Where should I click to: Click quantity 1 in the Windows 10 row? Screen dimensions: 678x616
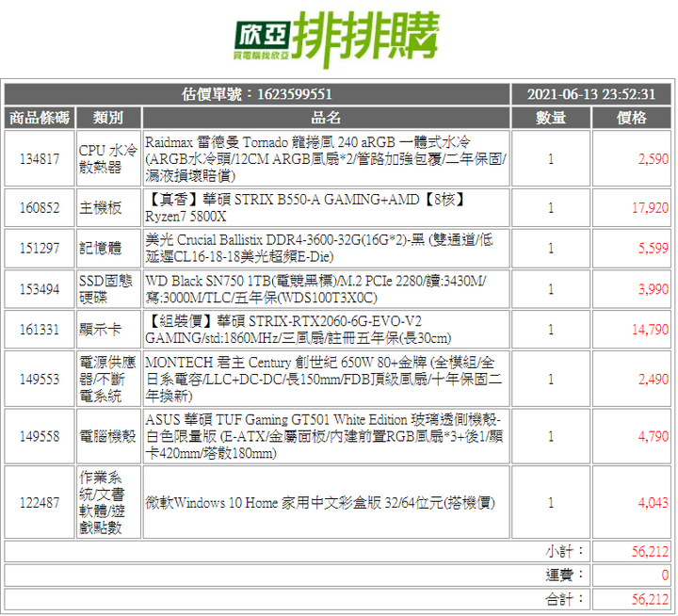551,503
